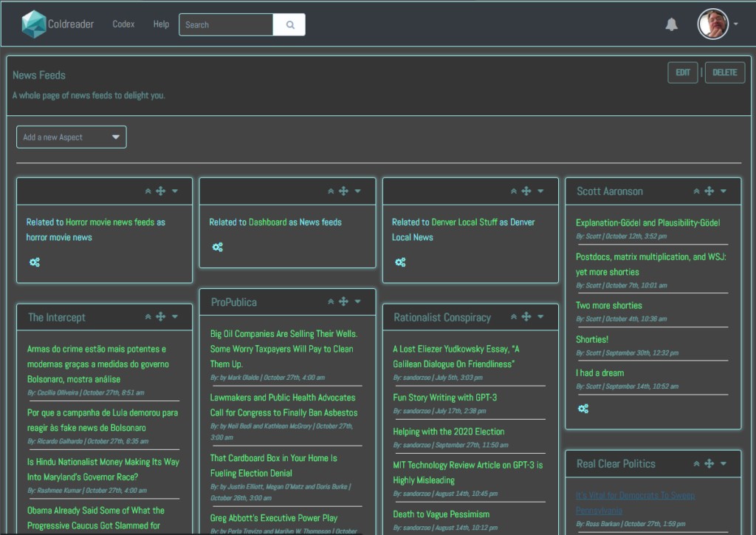The width and height of the screenshot is (756, 535).
Task: Click the Coldreader cube logo
Action: point(33,24)
